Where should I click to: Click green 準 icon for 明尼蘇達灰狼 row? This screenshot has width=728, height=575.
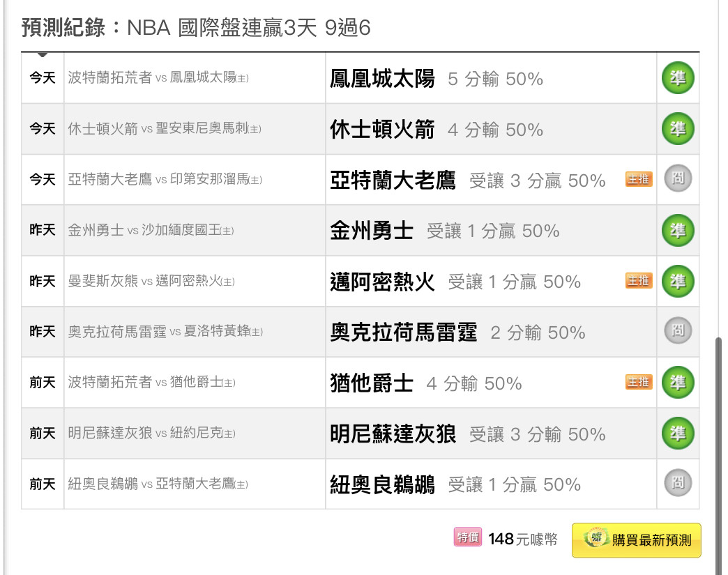coord(677,433)
